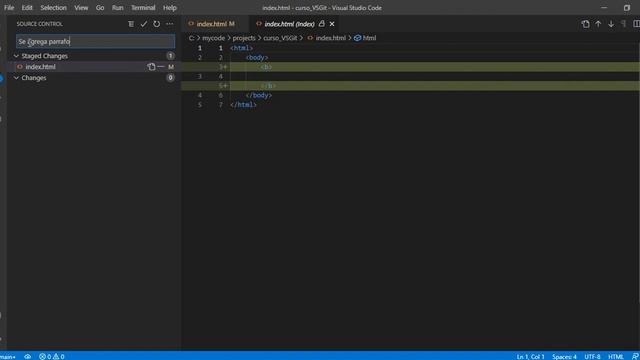The image size is (640, 360).
Task: Close the index.html (Index) tab
Action: click(x=332, y=24)
